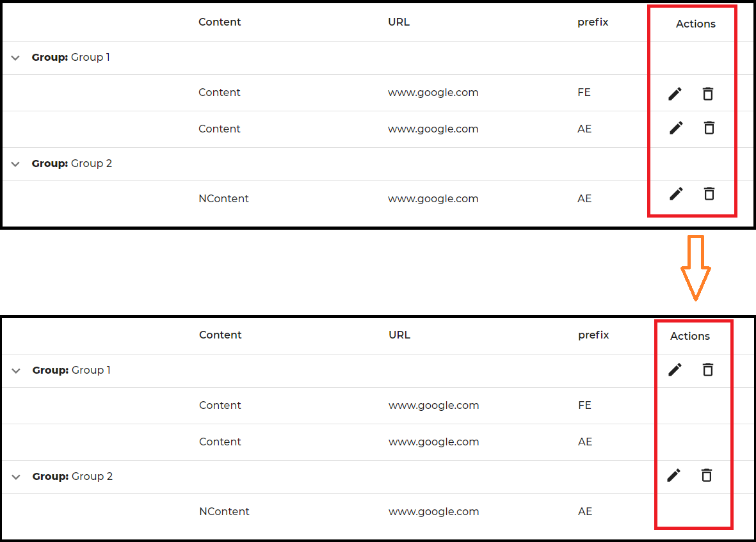The width and height of the screenshot is (756, 542).
Task: Click the edit pencil for the NContent row
Action: [x=676, y=194]
